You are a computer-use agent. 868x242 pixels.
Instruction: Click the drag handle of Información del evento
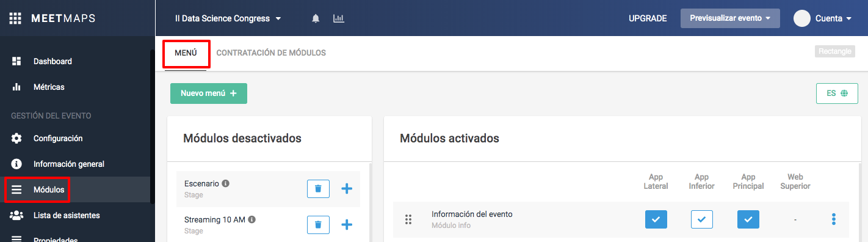point(408,219)
